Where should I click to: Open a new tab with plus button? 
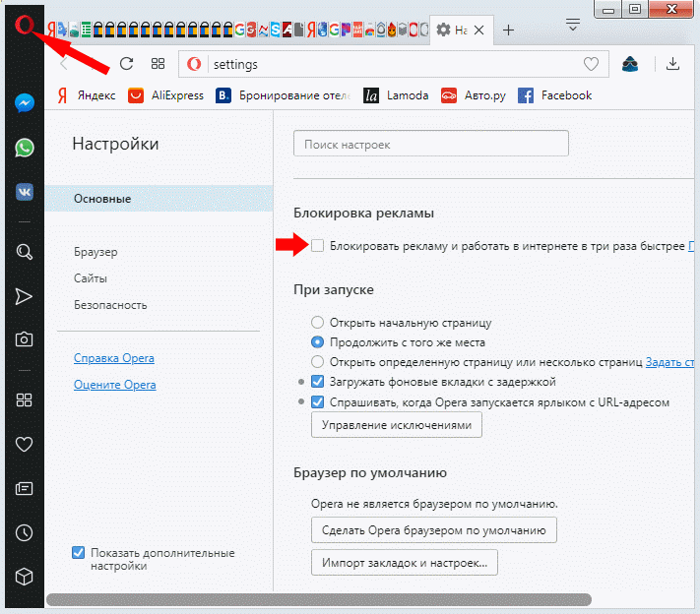[508, 30]
